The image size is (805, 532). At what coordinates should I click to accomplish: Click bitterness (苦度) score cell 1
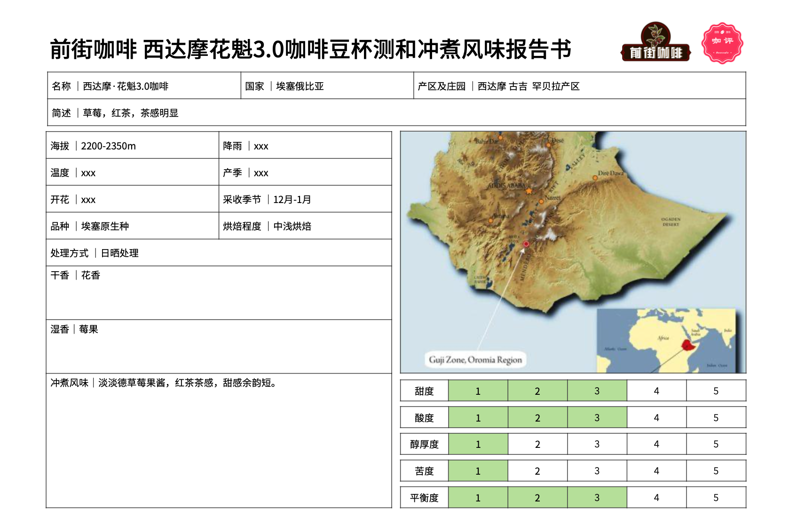coord(478,471)
